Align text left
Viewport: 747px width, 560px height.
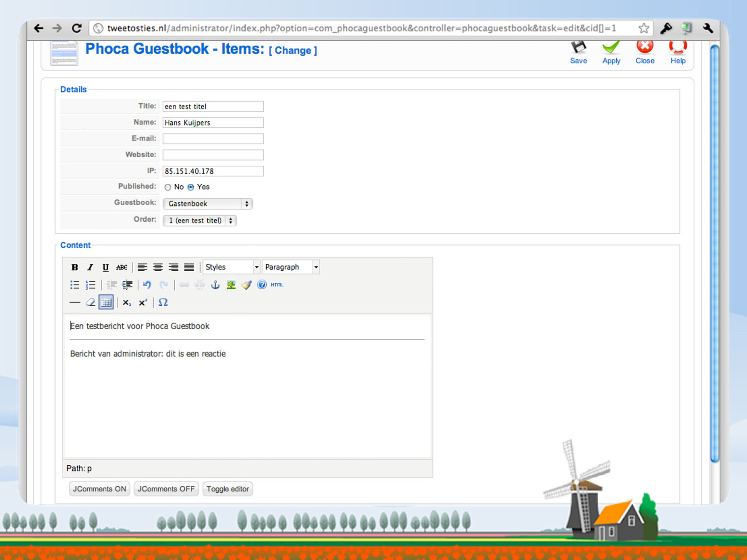pos(142,267)
